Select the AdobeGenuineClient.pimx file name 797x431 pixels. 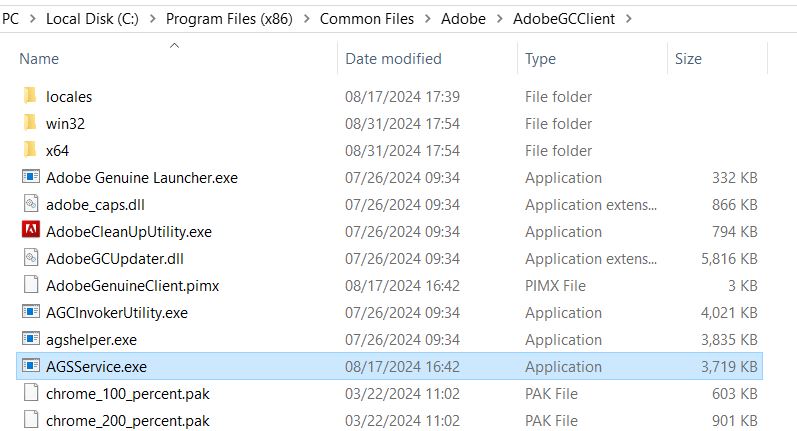[x=132, y=285]
